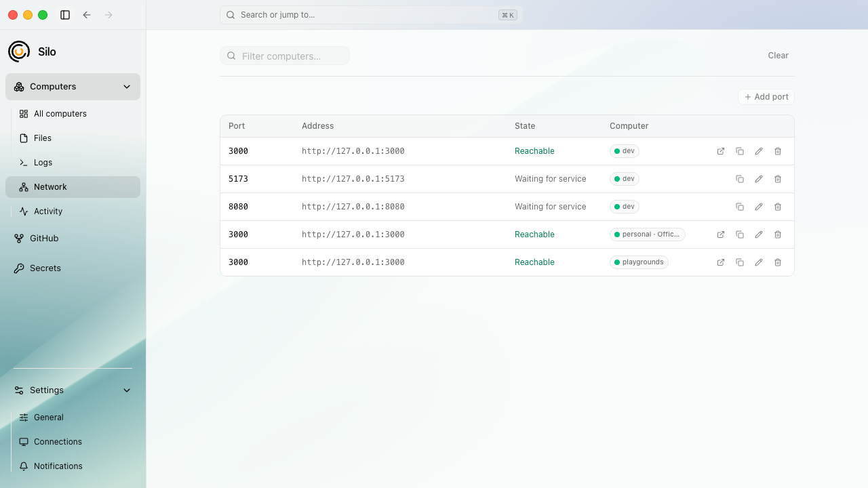Delete the personal computer's port entry
868x488 pixels.
point(778,235)
